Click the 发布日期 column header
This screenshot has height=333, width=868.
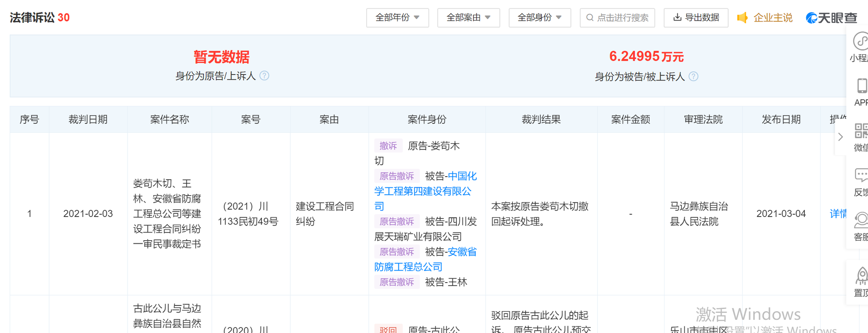(x=781, y=119)
